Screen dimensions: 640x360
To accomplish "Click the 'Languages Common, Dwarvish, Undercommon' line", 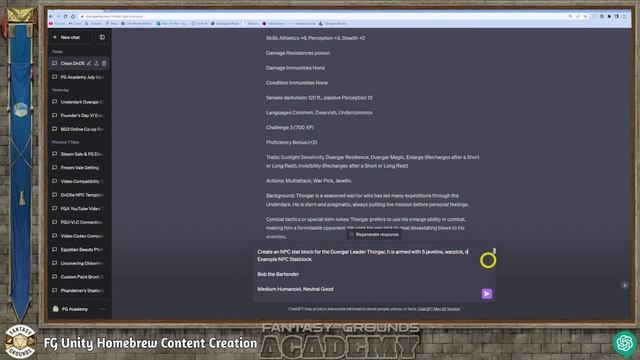I will click(319, 113).
